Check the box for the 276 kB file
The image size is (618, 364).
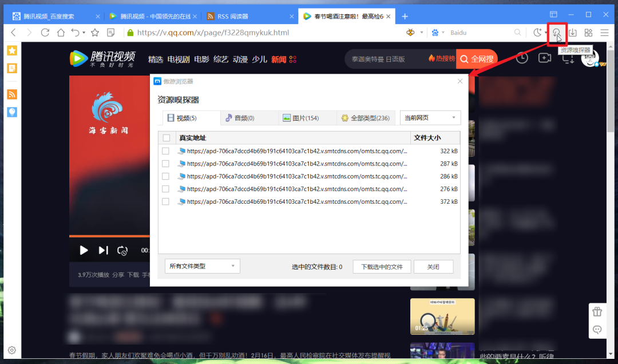tap(165, 189)
